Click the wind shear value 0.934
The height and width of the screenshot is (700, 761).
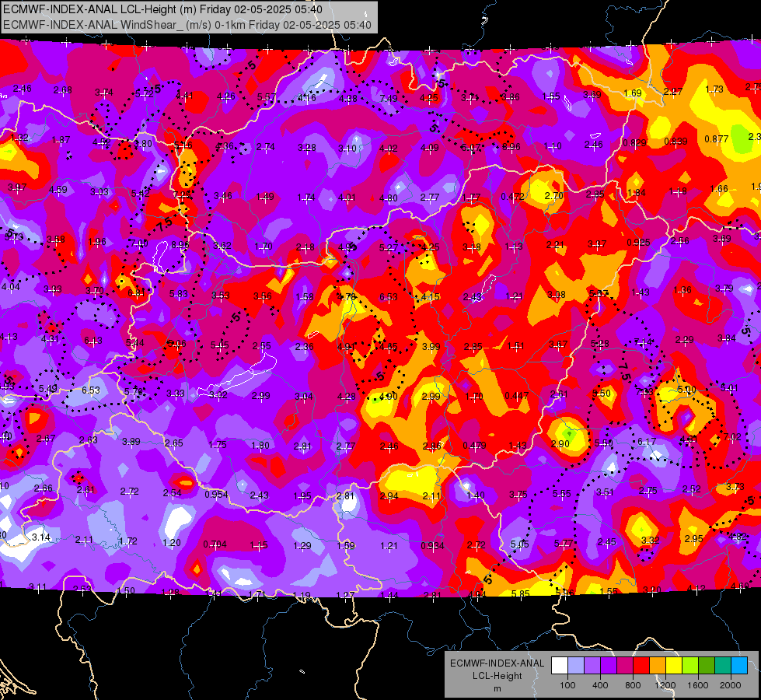[432, 545]
